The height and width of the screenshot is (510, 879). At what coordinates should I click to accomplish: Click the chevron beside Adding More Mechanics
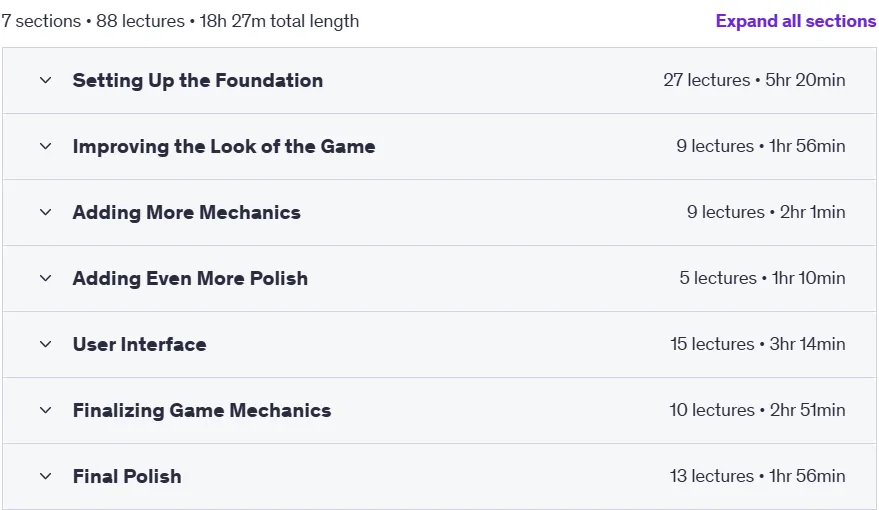point(45,212)
